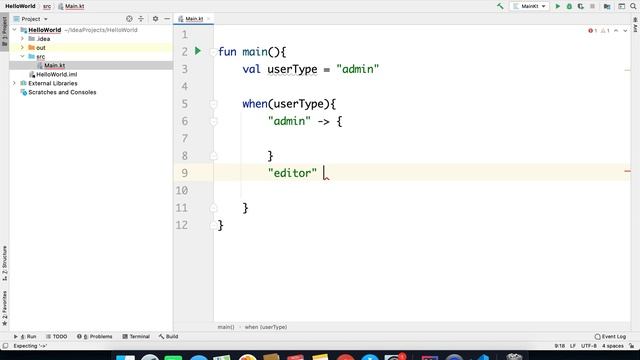The width and height of the screenshot is (640, 360).
Task: Collapse the HelloWorld root project node
Action: (x=15, y=30)
